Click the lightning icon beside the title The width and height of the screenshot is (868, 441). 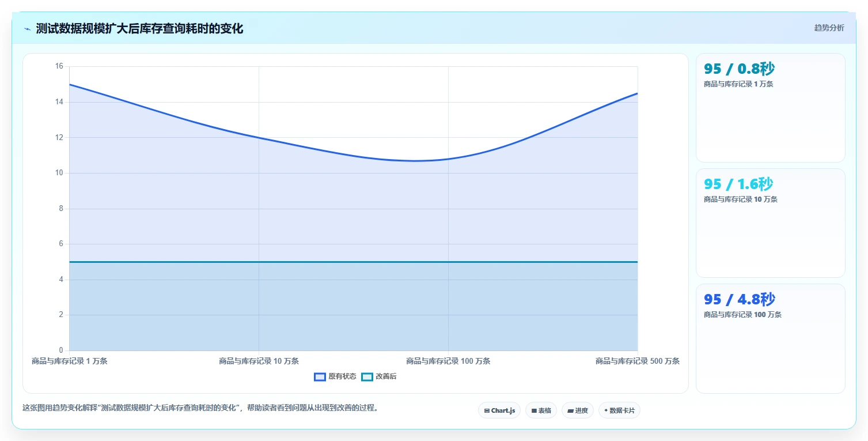[27, 29]
